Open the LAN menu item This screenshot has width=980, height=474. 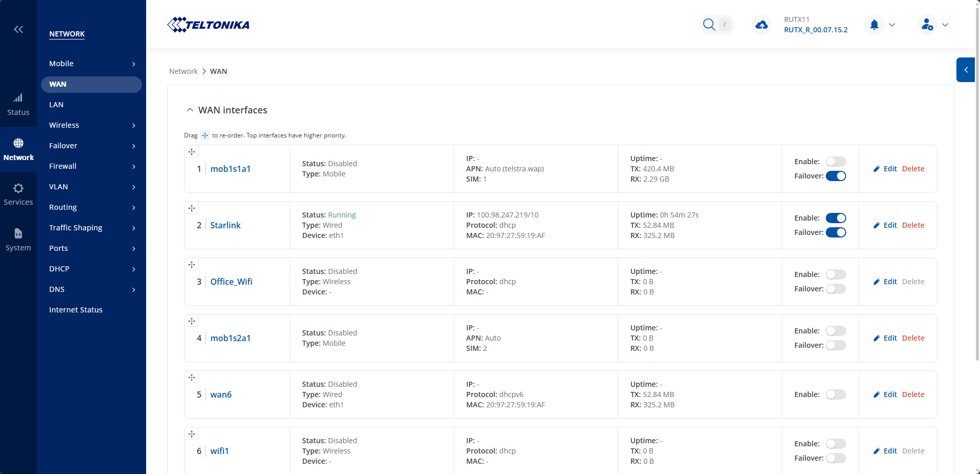click(56, 105)
